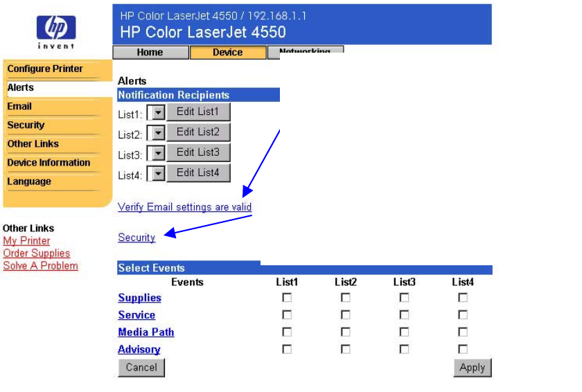Viewport: 582px width, 392px height.
Task: Open the Order Supplies link
Action: click(36, 253)
